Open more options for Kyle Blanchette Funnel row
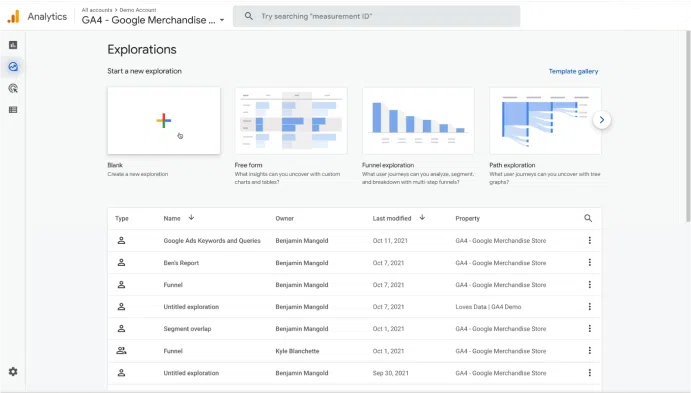This screenshot has width=691, height=393. (590, 350)
